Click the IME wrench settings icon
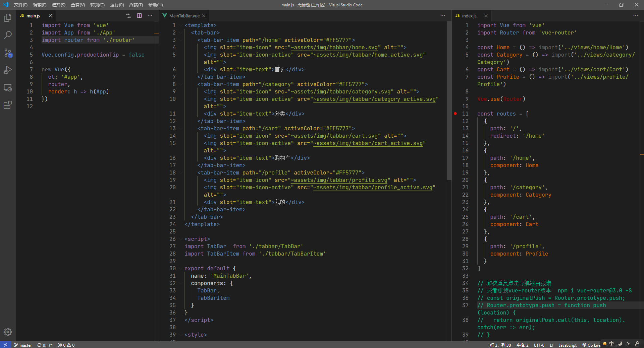 [637, 343]
